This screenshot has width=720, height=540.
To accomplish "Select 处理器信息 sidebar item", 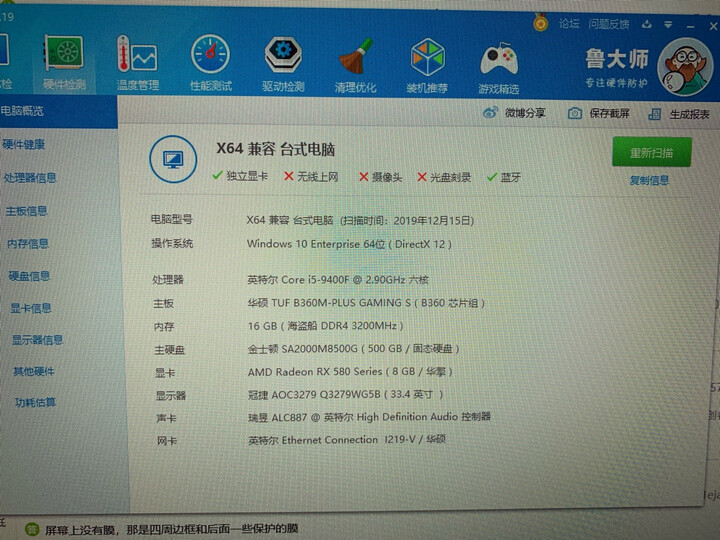I will click(x=30, y=178).
